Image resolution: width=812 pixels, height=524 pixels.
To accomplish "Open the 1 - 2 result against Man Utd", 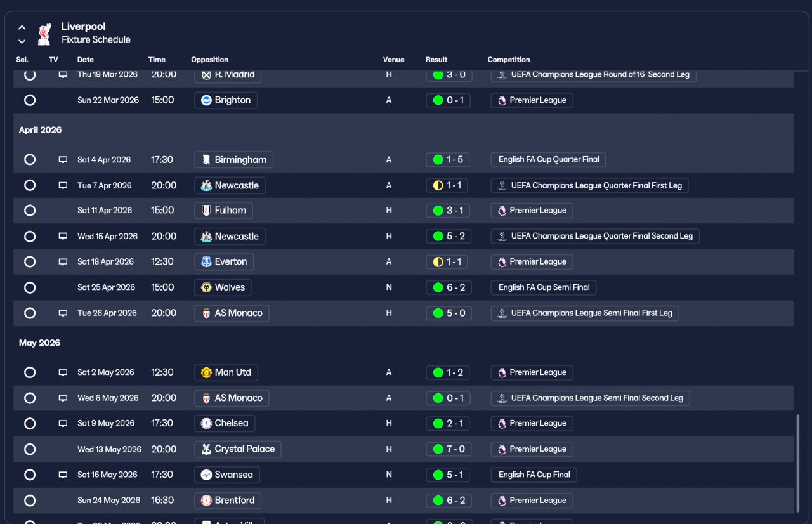I will pyautogui.click(x=448, y=372).
